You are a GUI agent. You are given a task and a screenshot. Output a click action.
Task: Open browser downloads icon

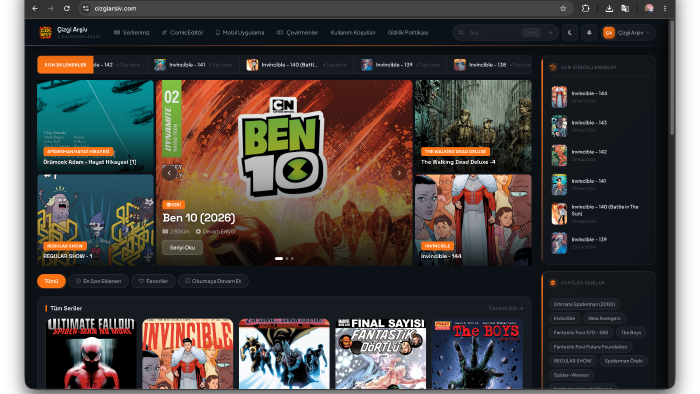[x=609, y=8]
